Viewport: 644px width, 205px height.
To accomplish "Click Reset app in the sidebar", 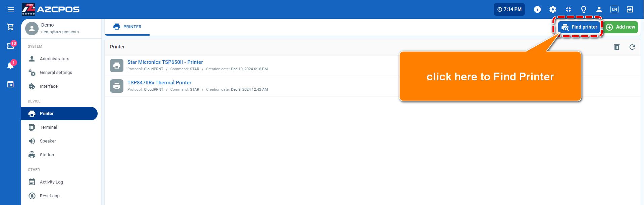I will pos(59,196).
